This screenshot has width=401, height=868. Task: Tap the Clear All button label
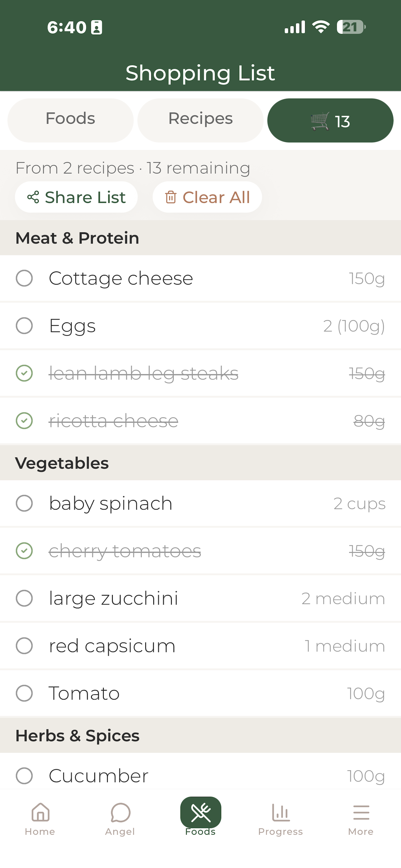[216, 197]
